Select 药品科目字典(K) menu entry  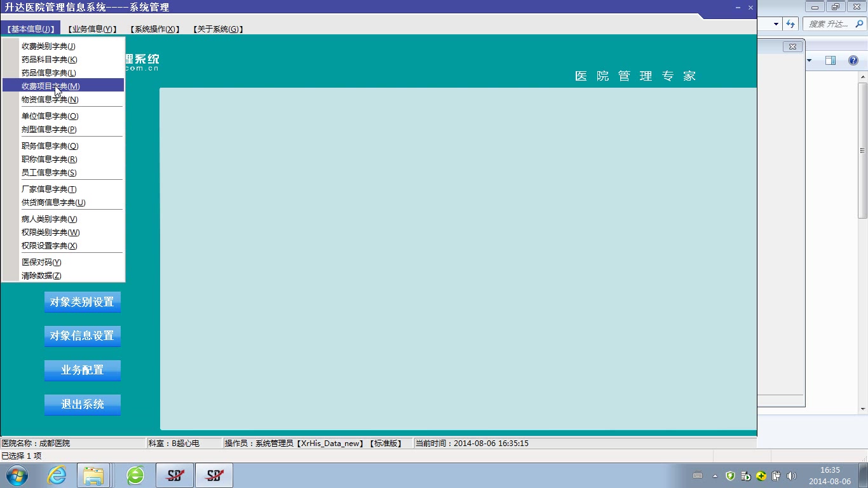63,59
